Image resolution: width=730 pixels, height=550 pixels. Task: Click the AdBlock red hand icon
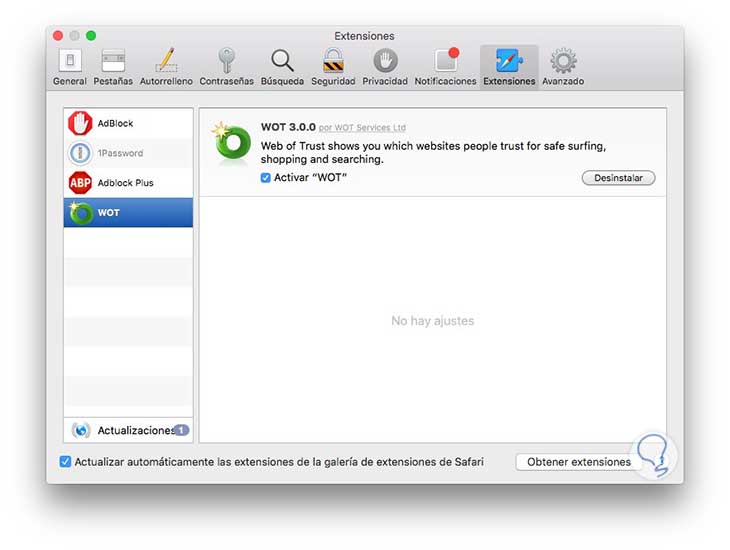tap(80, 123)
